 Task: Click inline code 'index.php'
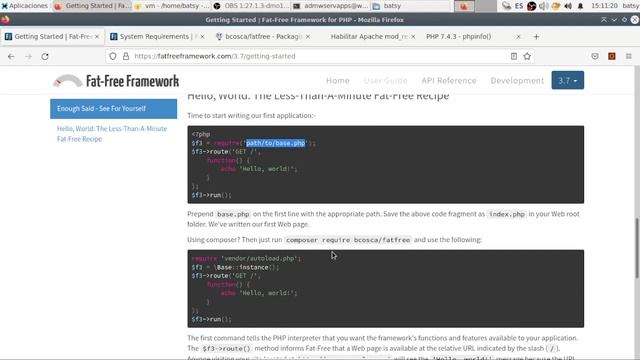507,214
